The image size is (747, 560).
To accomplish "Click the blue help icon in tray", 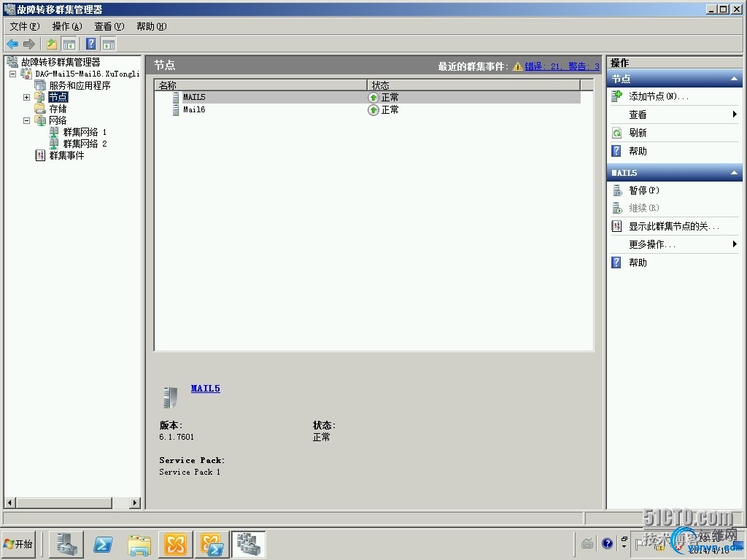I will [x=607, y=543].
